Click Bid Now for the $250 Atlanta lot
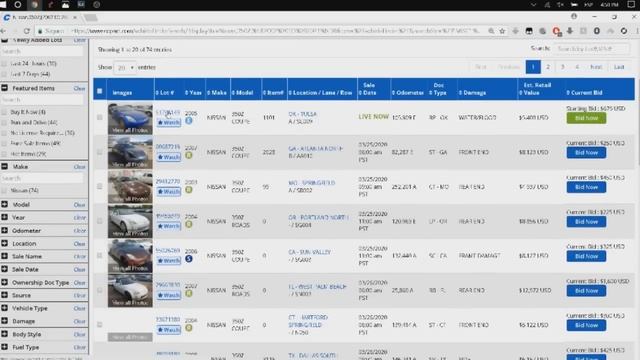640x360 pixels. coord(586,153)
